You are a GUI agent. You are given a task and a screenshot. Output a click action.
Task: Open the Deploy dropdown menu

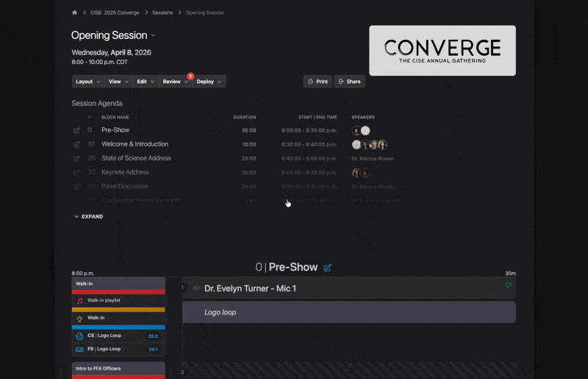pos(209,82)
